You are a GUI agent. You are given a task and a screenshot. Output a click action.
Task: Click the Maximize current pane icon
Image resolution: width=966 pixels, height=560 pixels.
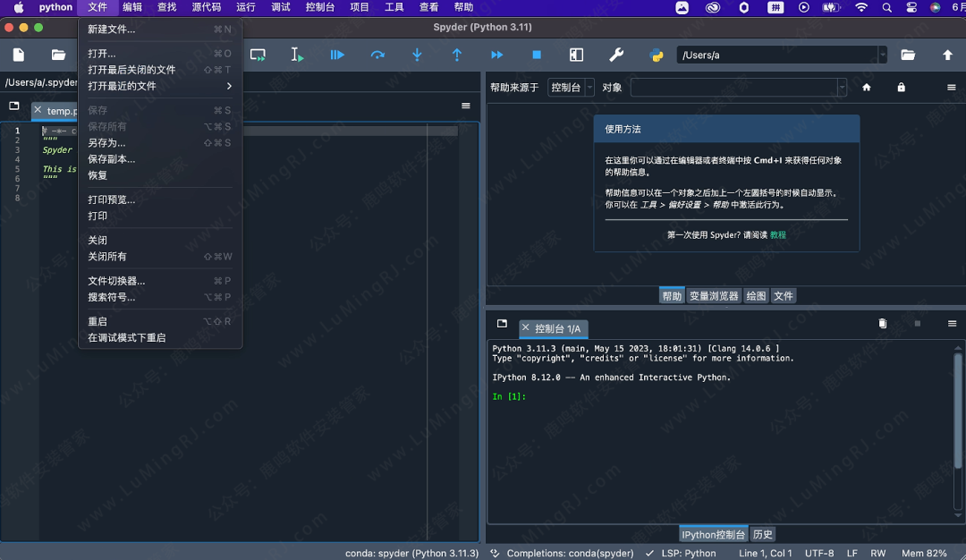(x=576, y=55)
